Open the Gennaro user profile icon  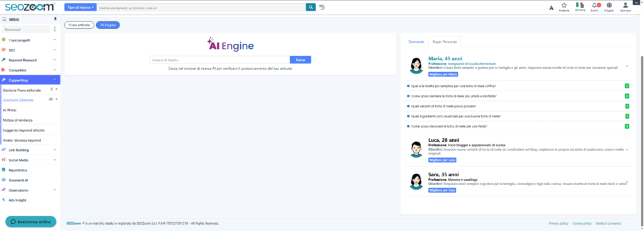pos(625,5)
